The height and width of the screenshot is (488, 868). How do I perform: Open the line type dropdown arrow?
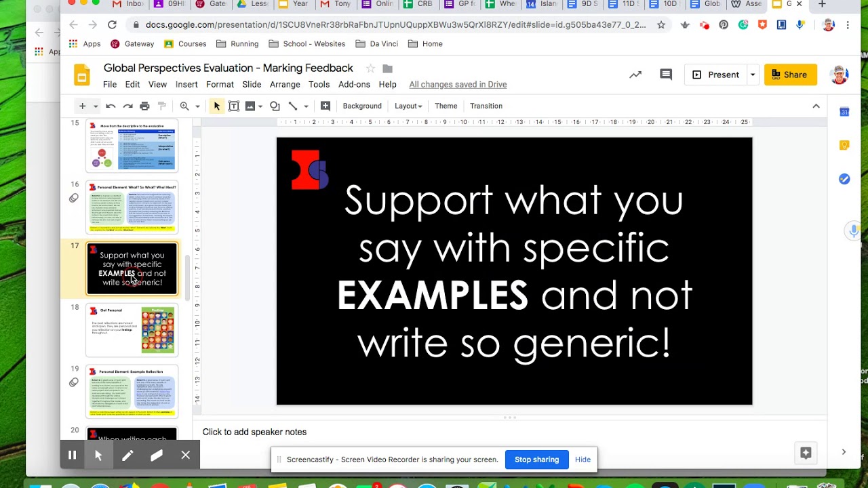[x=306, y=106]
